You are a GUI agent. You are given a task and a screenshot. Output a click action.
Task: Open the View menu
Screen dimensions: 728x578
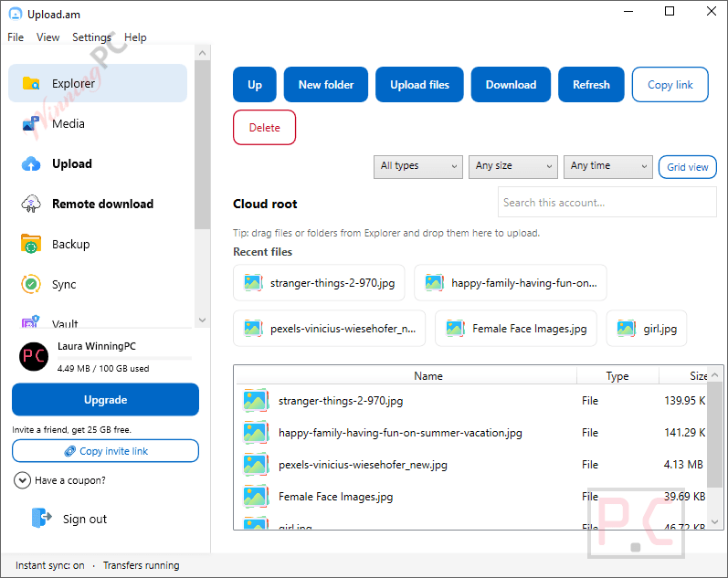click(x=47, y=37)
